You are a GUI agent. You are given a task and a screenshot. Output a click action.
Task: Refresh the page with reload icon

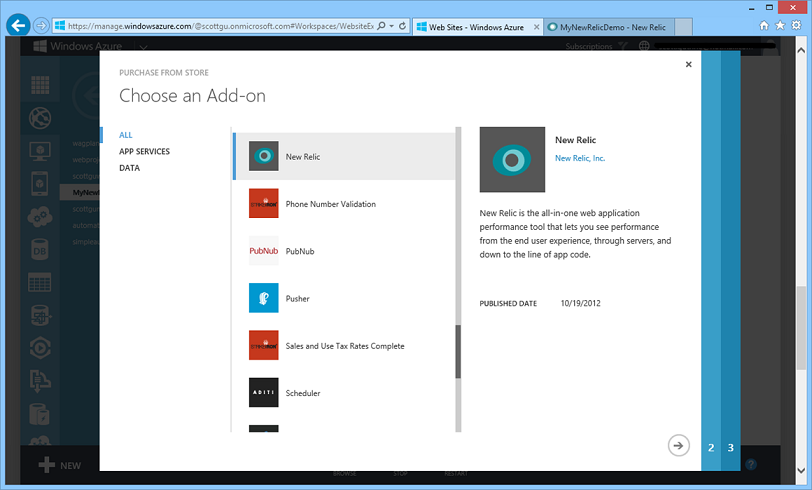402,25
